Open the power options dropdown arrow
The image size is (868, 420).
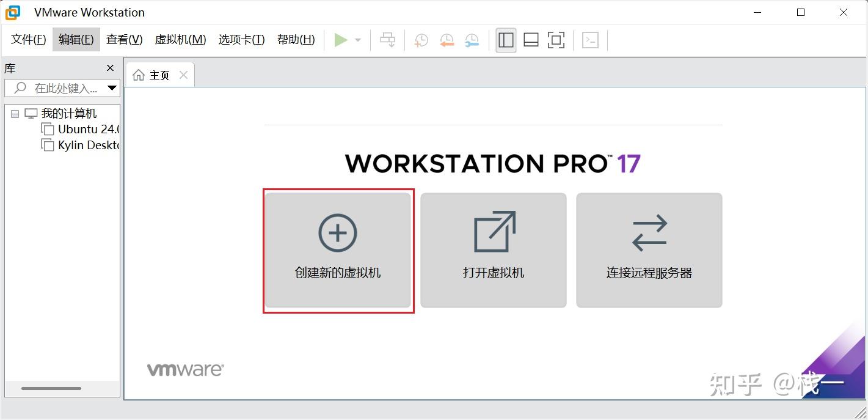358,40
